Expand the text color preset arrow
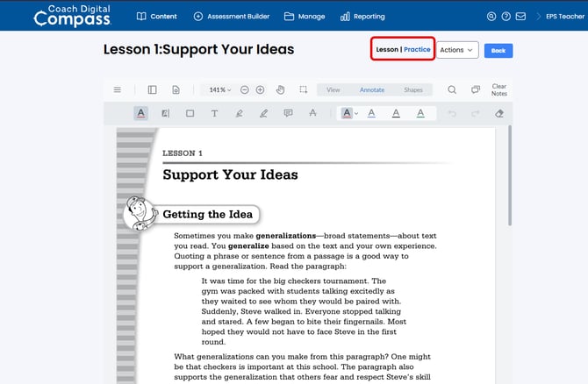Image resolution: width=588 pixels, height=384 pixels. pos(356,113)
